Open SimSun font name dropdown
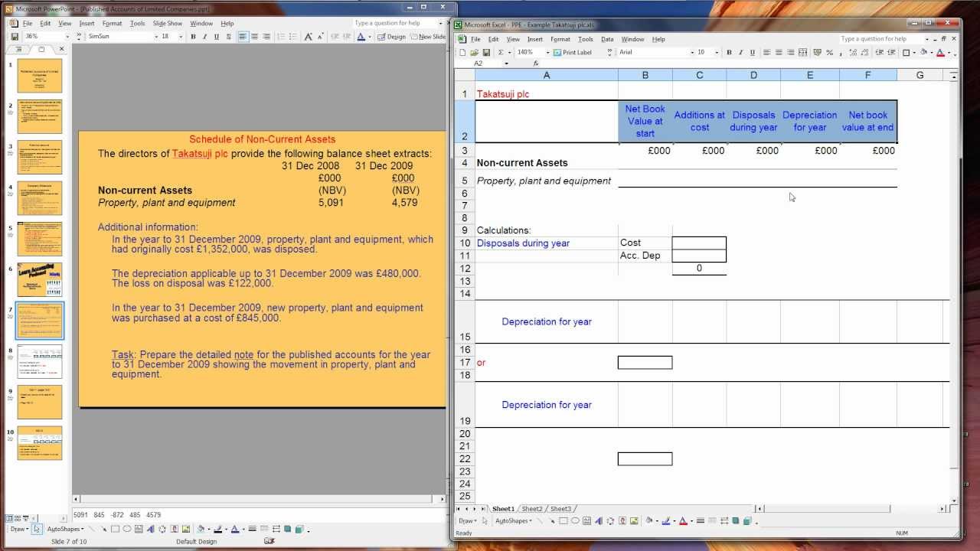 tap(156, 36)
